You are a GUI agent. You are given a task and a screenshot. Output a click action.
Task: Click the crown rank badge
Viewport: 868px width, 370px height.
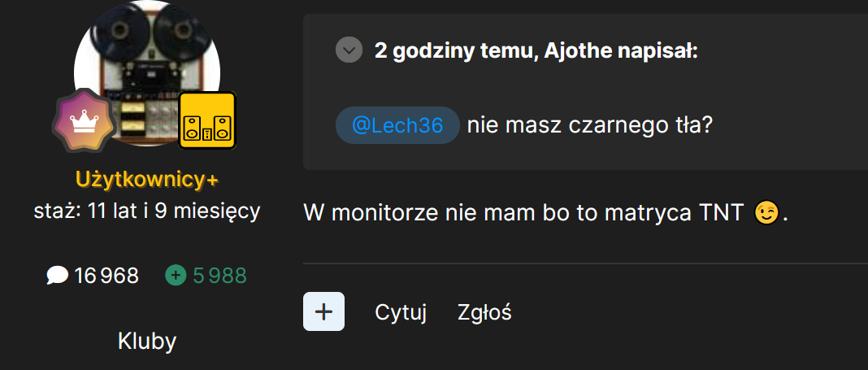[85, 120]
